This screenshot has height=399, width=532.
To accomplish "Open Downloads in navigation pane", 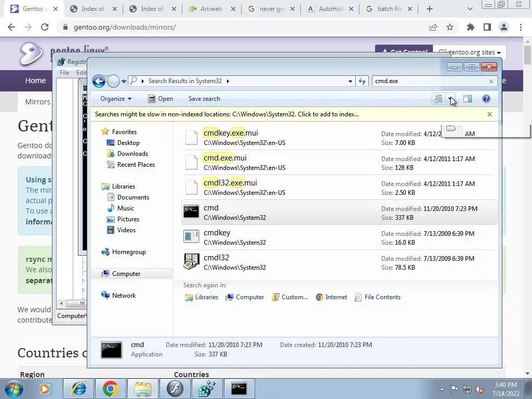I will pyautogui.click(x=128, y=154).
